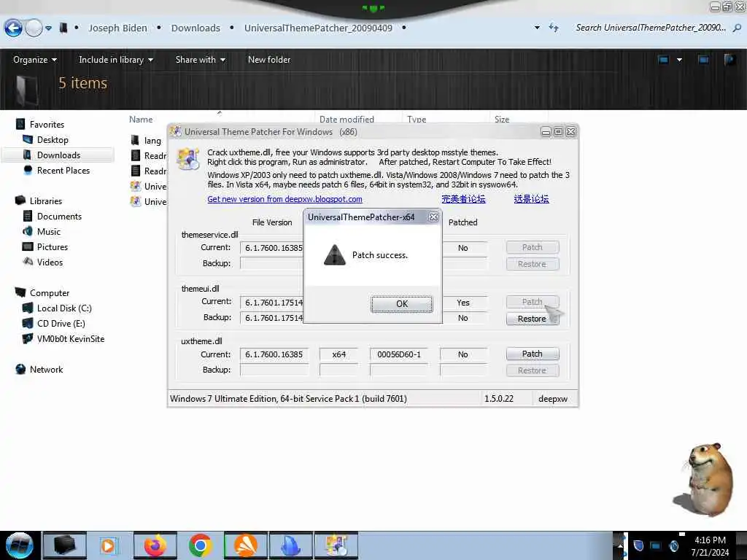Sort files by Name column
Viewport: 747px width, 560px height.
coord(141,120)
